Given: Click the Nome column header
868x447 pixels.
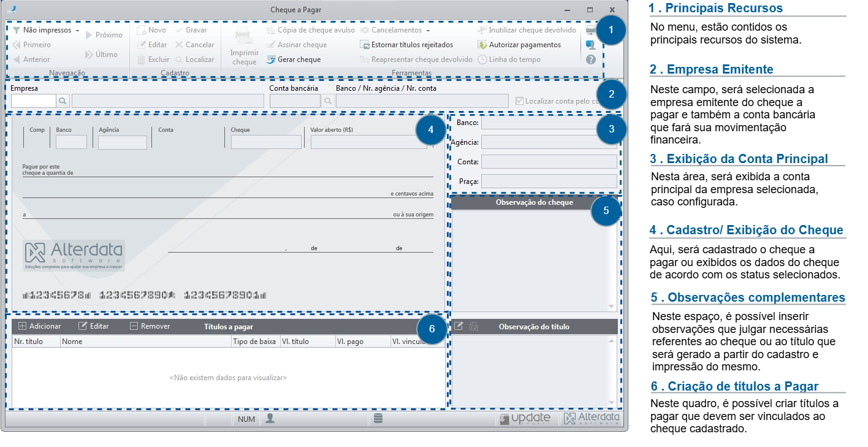Looking at the screenshot, I should pyautogui.click(x=146, y=342).
